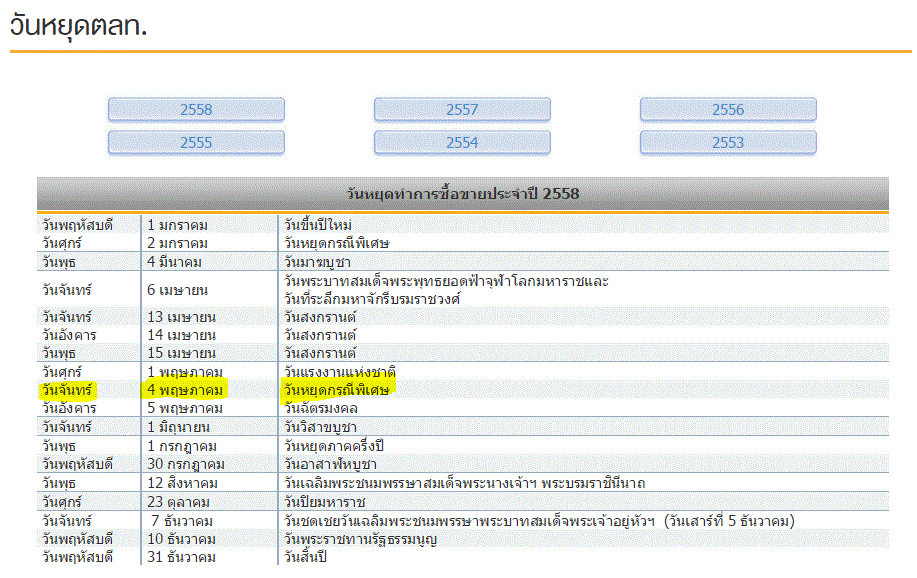Viewport: 917px width, 578px height.
Task: Click holiday name วันวิสาขบูชา
Action: [x=320, y=427]
